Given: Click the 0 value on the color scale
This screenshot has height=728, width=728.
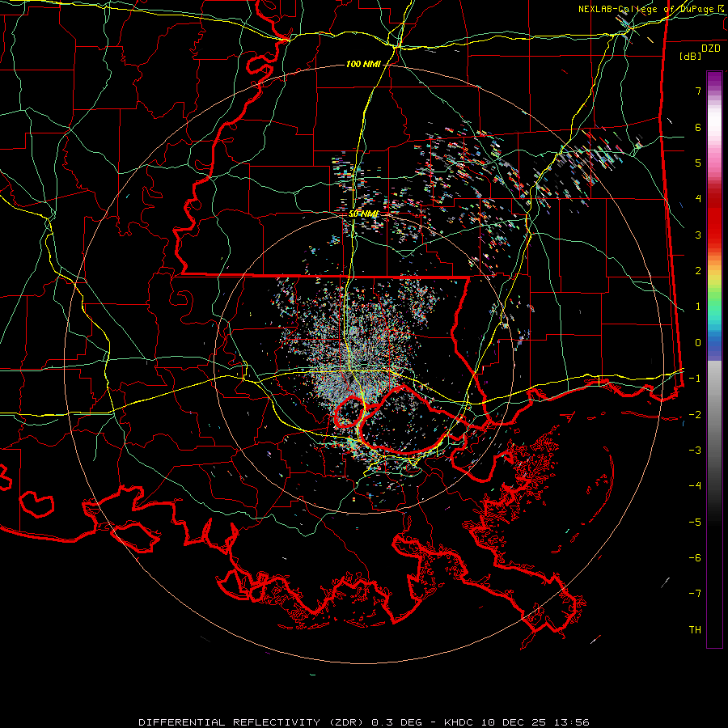Looking at the screenshot, I should tap(698, 343).
